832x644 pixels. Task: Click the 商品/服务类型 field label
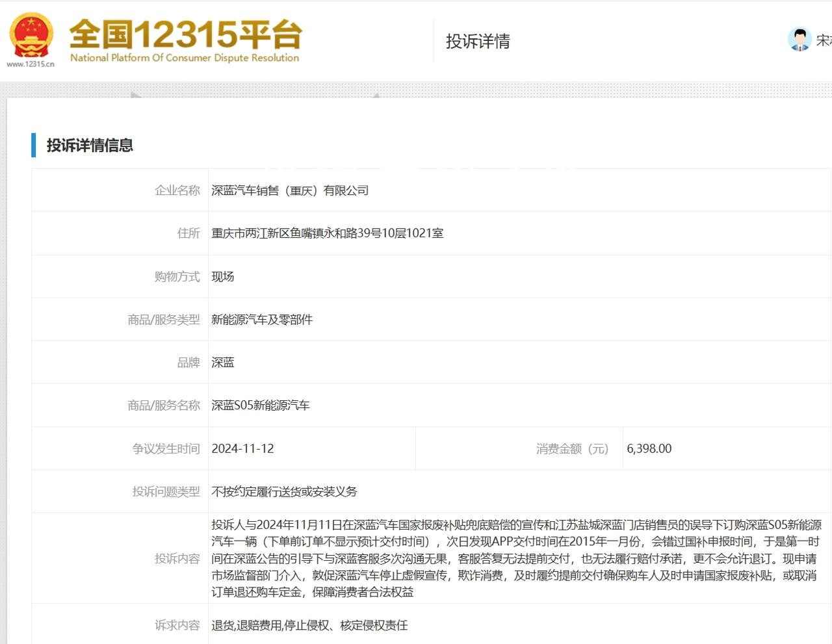point(164,320)
